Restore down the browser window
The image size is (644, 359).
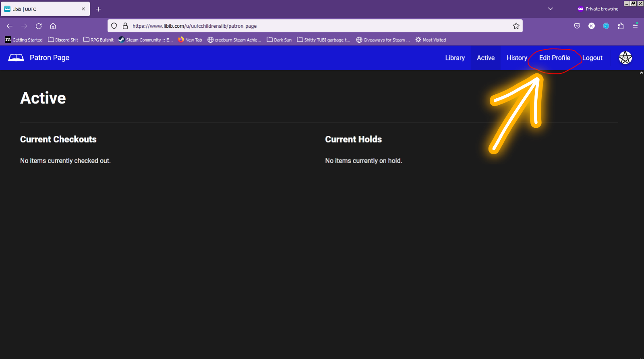coord(634,3)
